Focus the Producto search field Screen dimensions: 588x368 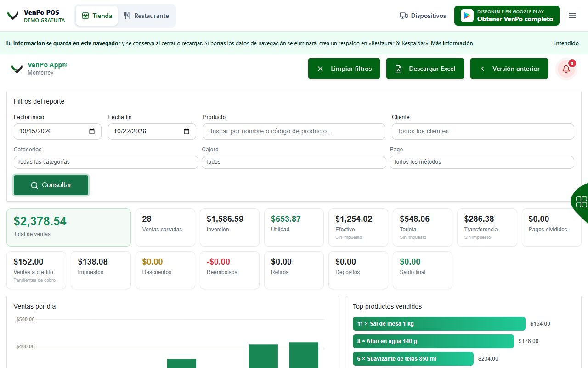coord(294,132)
